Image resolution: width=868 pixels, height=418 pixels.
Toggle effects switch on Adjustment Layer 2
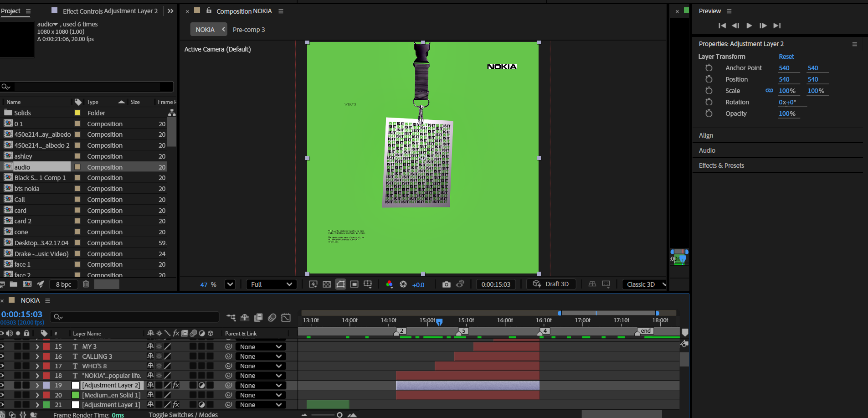(x=176, y=386)
